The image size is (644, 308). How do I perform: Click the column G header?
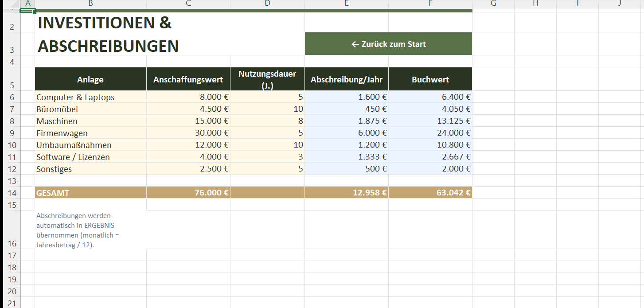tap(493, 4)
